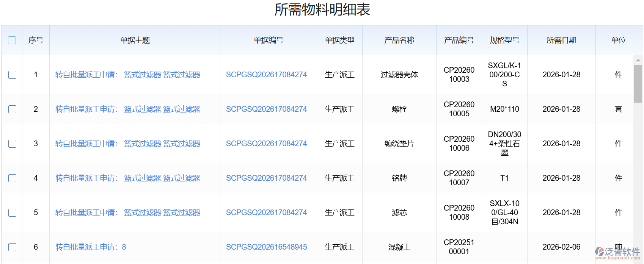
Task: Select 生产派工 type cell in row 6
Action: tap(339, 247)
